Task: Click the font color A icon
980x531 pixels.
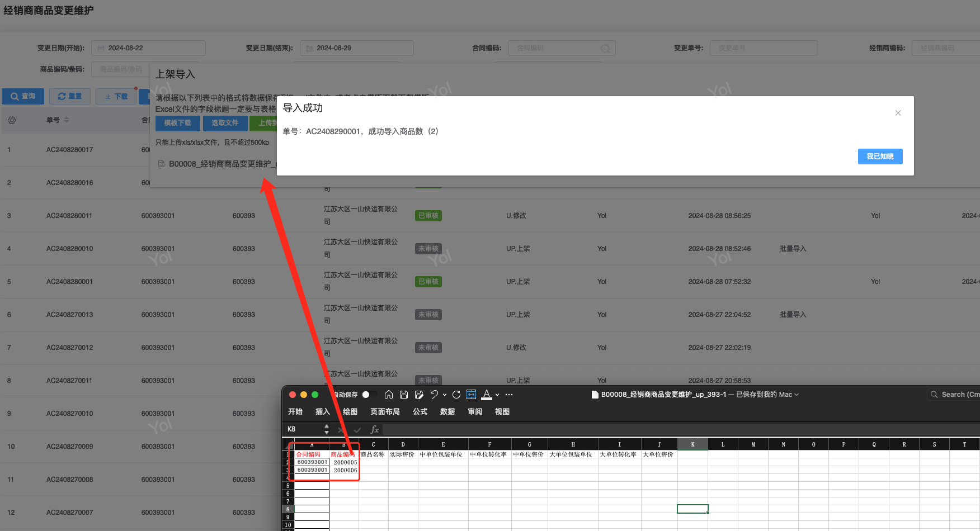Action: pyautogui.click(x=487, y=395)
